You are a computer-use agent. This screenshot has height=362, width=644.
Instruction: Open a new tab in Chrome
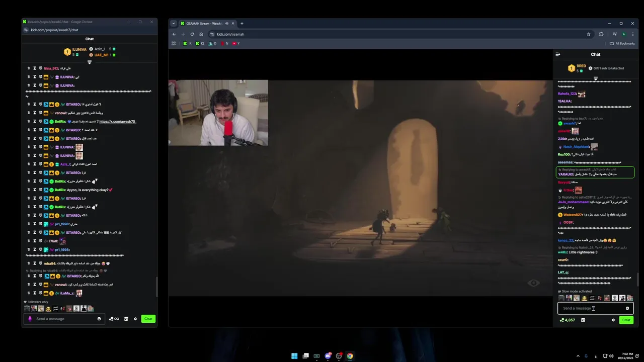[x=242, y=24]
